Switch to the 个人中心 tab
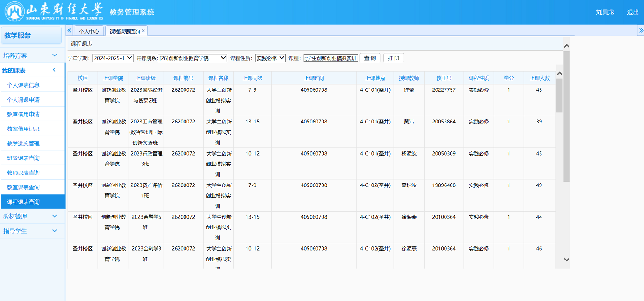This screenshot has width=644, height=301. pyautogui.click(x=89, y=31)
